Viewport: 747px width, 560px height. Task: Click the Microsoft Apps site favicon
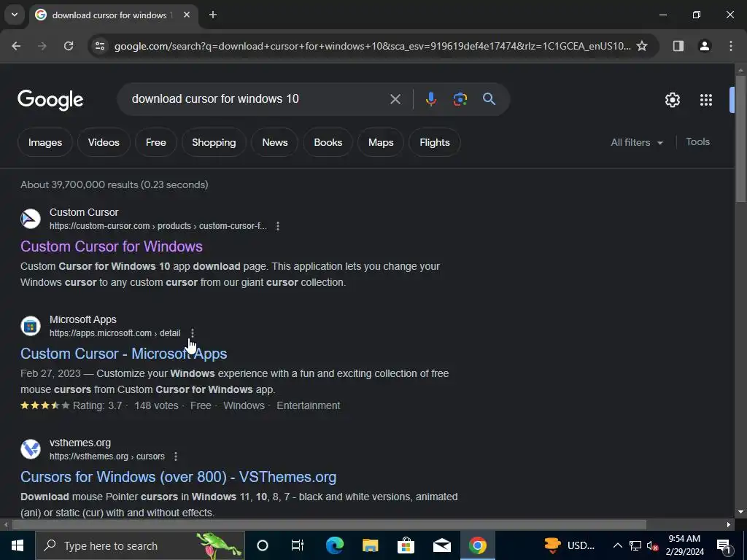(31, 326)
